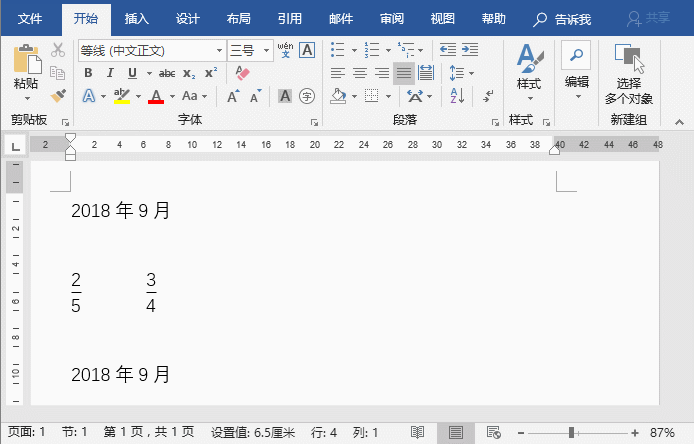Click the ruler tab selector L

pyautogui.click(x=15, y=145)
